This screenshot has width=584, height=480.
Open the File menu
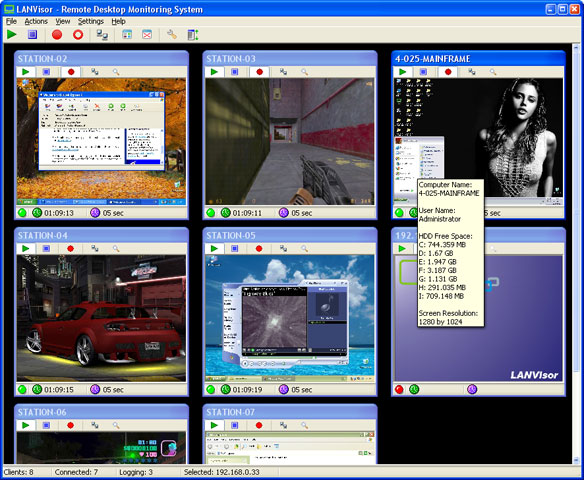pyautogui.click(x=11, y=21)
